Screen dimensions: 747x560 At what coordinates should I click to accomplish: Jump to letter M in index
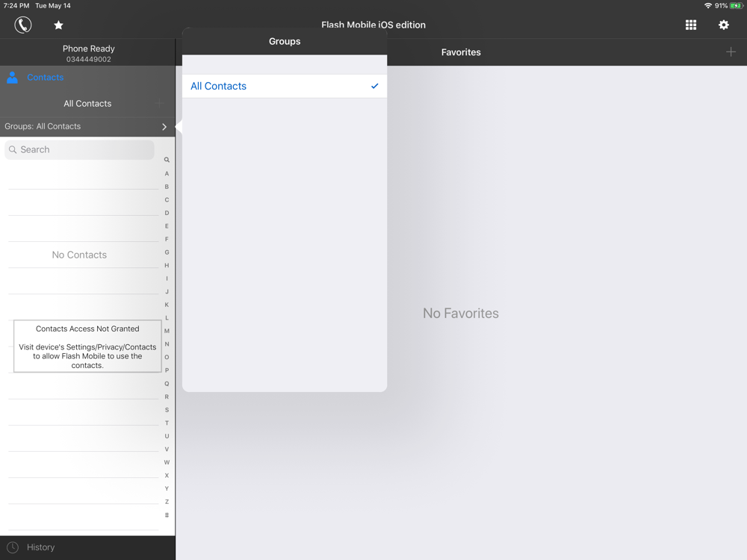(167, 331)
